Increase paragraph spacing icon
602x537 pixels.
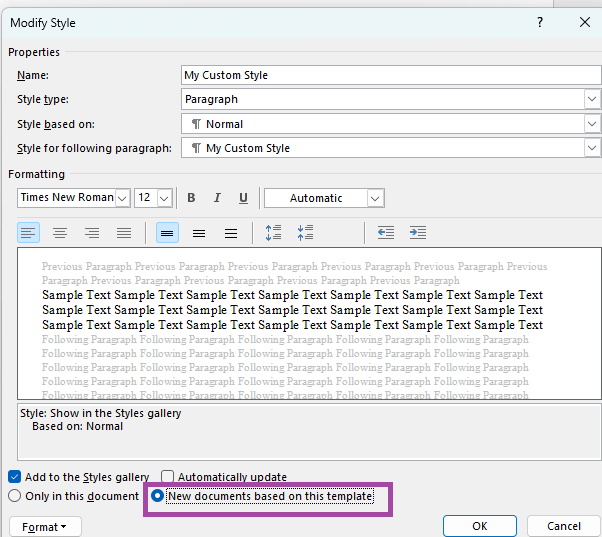(x=273, y=233)
